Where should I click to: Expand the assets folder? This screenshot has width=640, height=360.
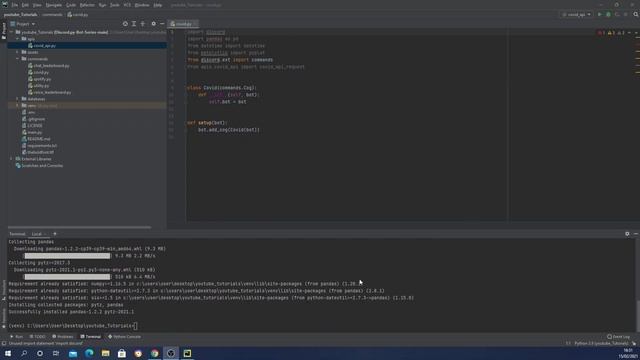pos(18,52)
